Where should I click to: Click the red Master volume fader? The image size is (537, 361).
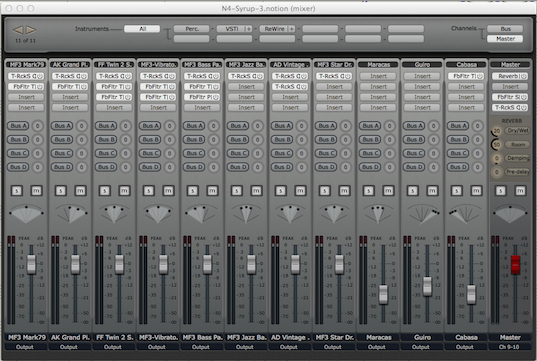(515, 264)
